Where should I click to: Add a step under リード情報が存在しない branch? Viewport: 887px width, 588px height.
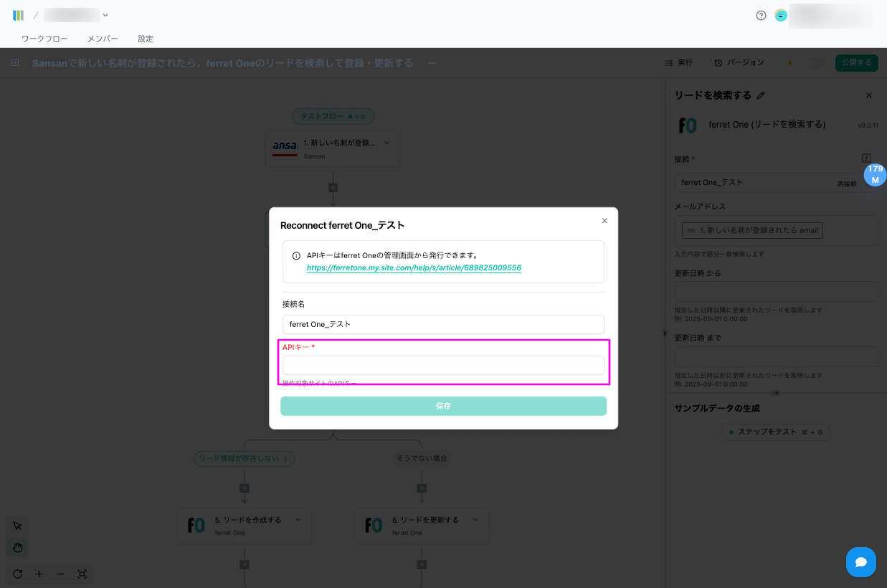[x=244, y=488]
